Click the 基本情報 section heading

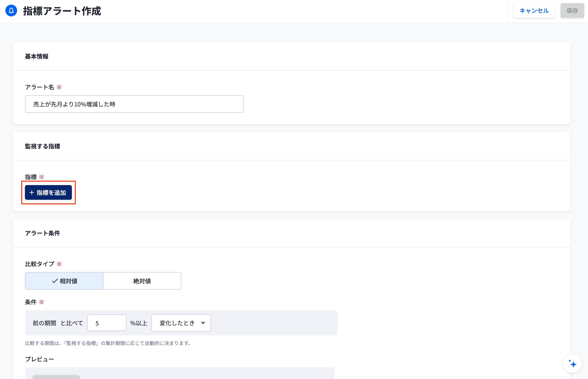[x=37, y=57]
